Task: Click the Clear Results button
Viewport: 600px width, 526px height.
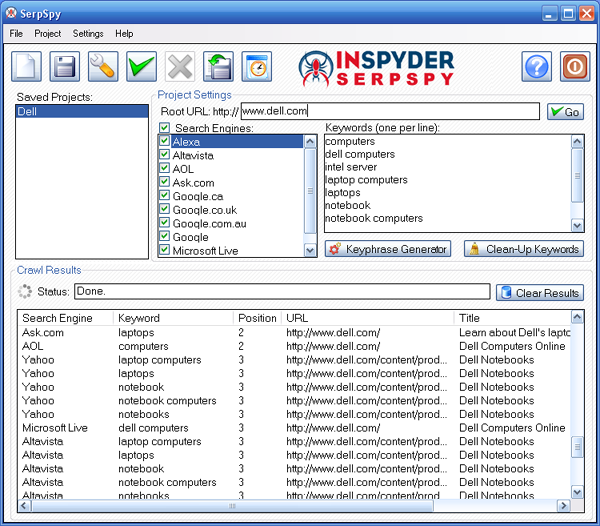Action: (x=540, y=293)
